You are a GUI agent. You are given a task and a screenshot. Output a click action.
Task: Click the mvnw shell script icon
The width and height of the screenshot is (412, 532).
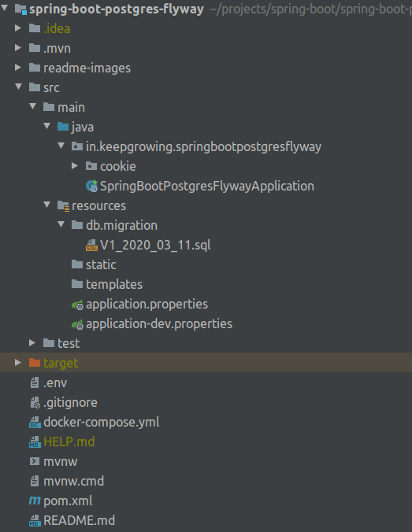(x=35, y=461)
